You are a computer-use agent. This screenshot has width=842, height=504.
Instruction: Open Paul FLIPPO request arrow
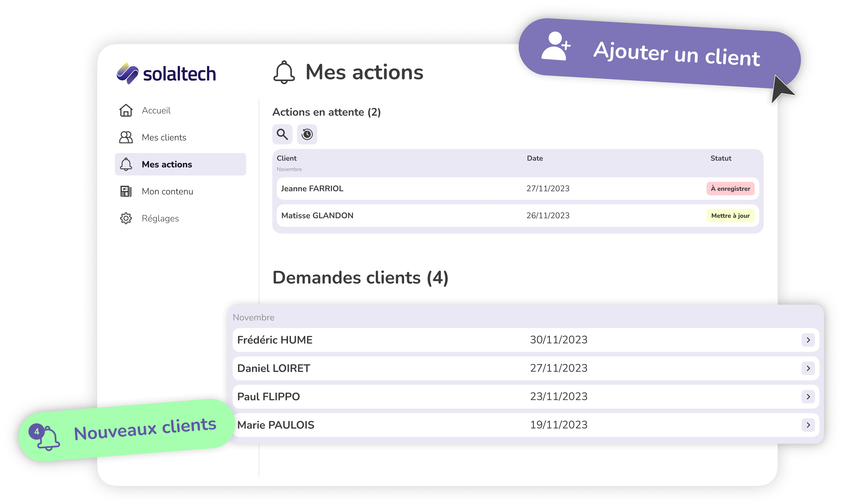pyautogui.click(x=808, y=397)
